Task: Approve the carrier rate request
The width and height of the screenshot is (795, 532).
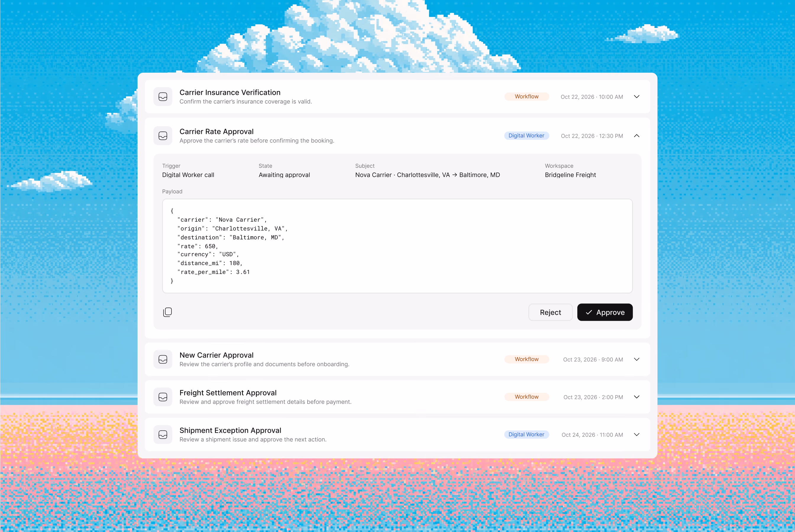Action: (605, 312)
